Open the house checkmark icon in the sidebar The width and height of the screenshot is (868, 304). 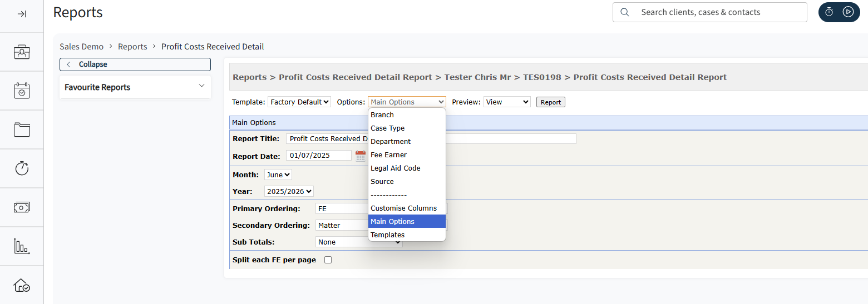tap(22, 285)
